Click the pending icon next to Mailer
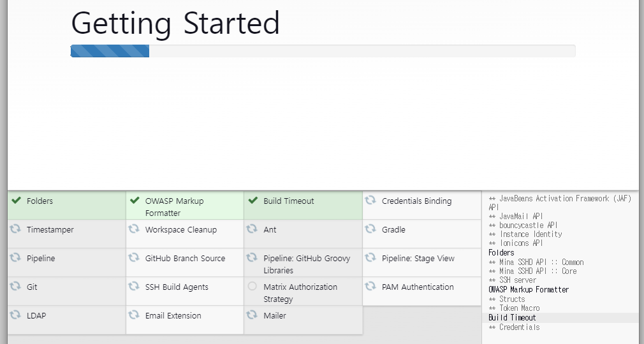Image resolution: width=644 pixels, height=344 pixels. 252,315
